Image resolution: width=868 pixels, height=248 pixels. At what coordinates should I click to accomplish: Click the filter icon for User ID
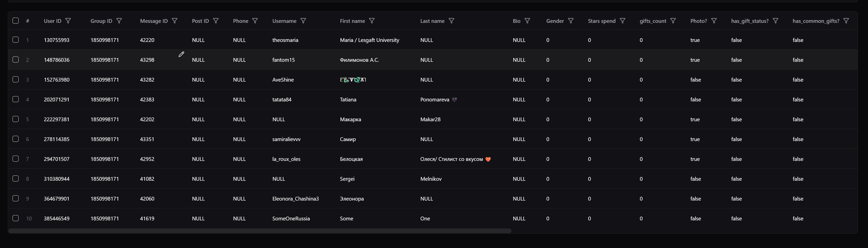click(x=68, y=21)
